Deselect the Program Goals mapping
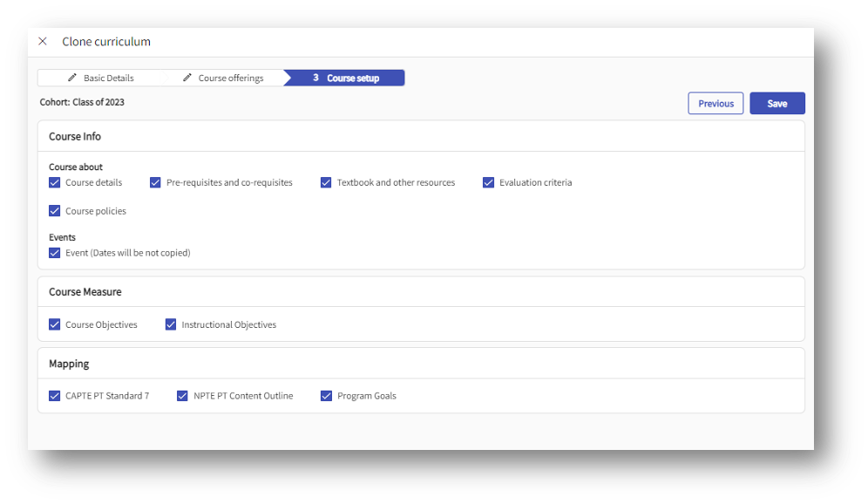 click(326, 396)
